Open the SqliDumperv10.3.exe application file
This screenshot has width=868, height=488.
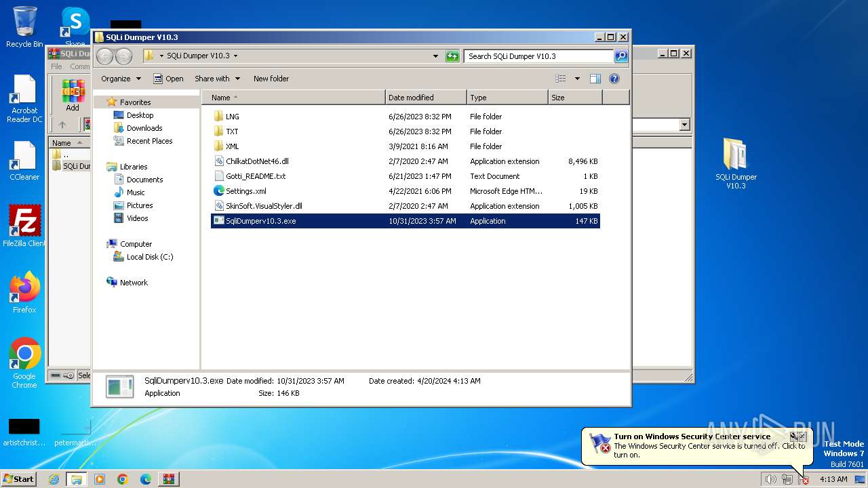tap(261, 221)
